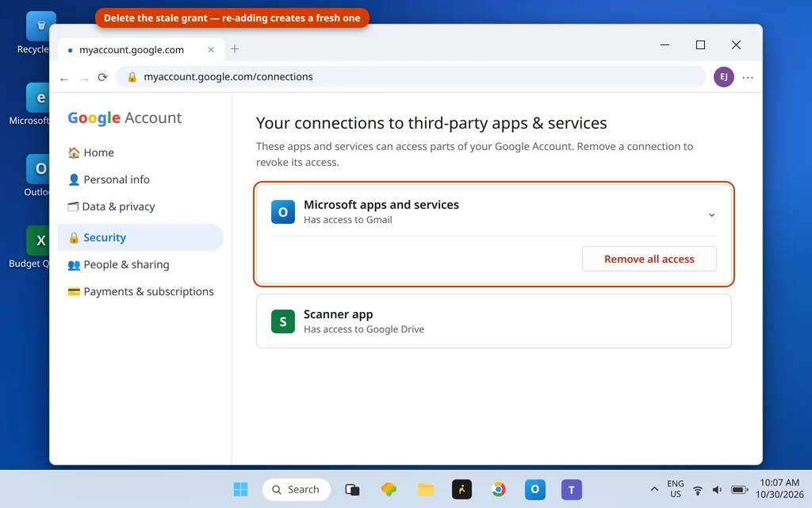Select the myaccount.google.com tab
Viewport: 812px width, 508px height.
point(141,50)
